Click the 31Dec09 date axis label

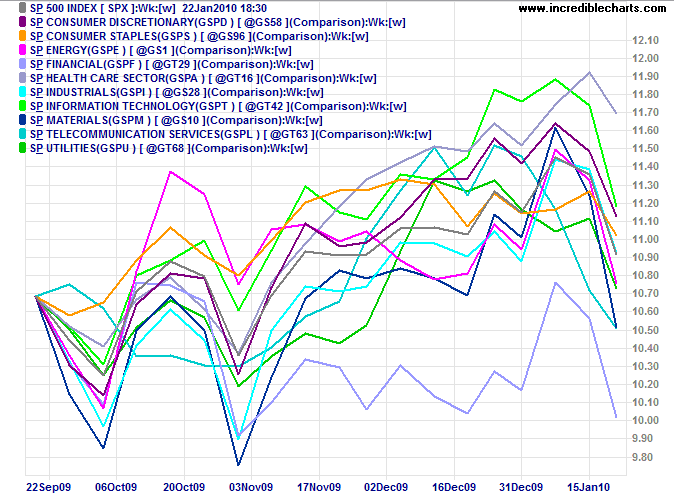coord(521,487)
